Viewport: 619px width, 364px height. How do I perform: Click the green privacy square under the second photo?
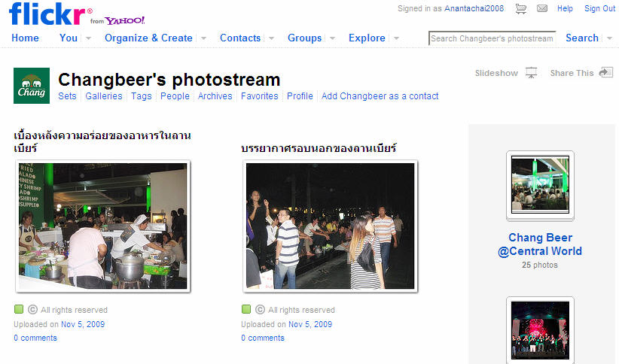pyautogui.click(x=246, y=310)
